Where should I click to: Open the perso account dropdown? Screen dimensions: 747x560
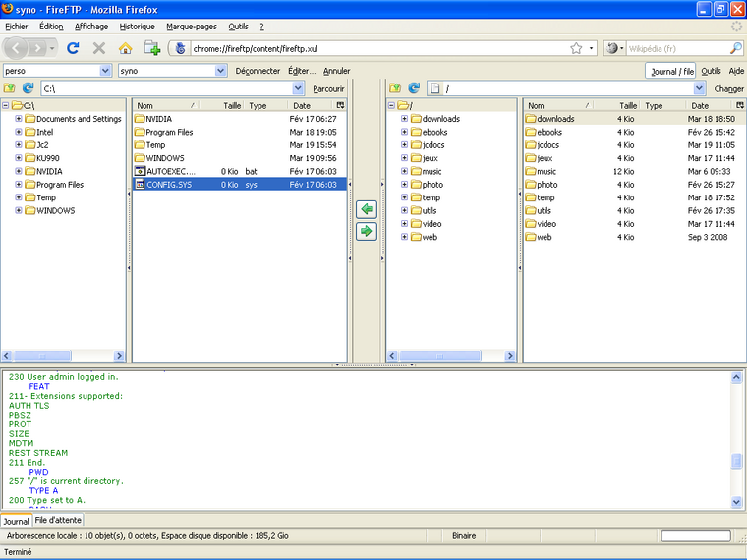pyautogui.click(x=105, y=71)
